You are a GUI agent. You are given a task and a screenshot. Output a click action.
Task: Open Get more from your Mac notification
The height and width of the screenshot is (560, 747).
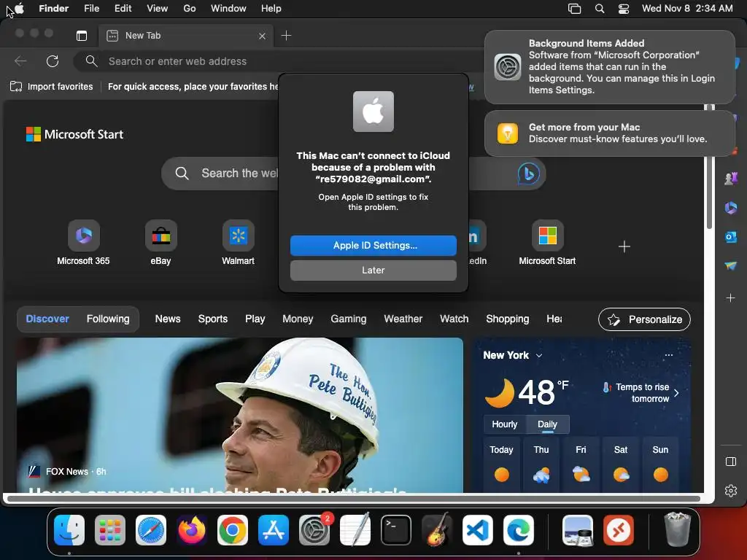pyautogui.click(x=610, y=133)
